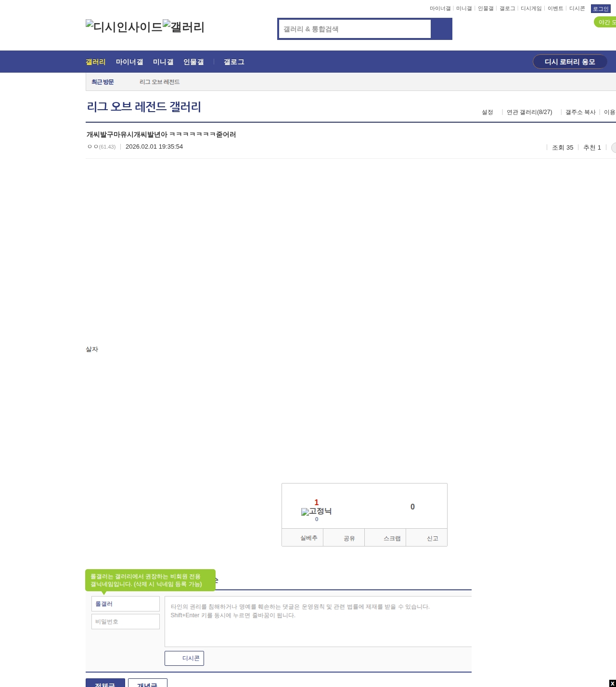Image resolution: width=616 pixels, height=687 pixels.
Task: Click the 갤러리 logo image next to 디시인사이드
Action: click(x=184, y=26)
